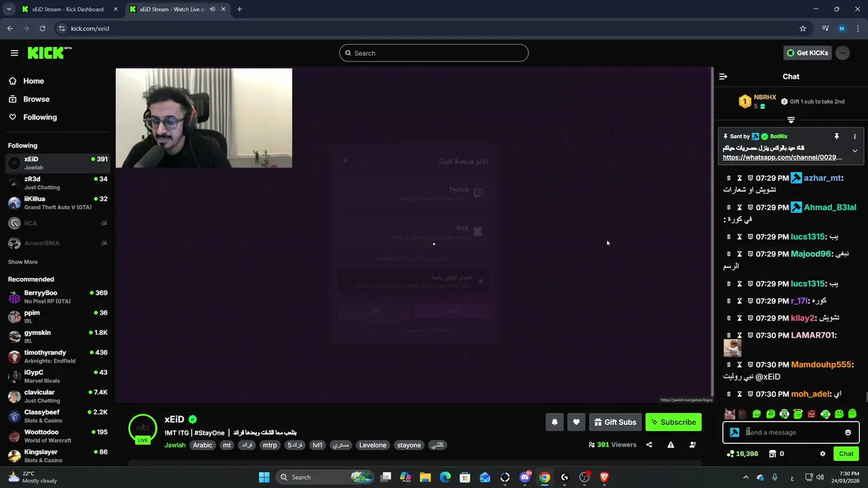Click the Get KICKs button
Image resolution: width=868 pixels, height=488 pixels.
807,53
